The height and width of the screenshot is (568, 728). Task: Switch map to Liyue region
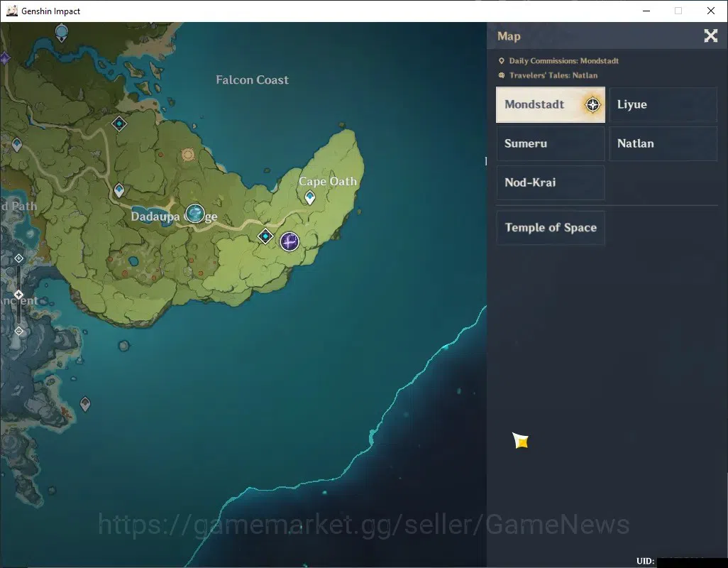tap(663, 104)
